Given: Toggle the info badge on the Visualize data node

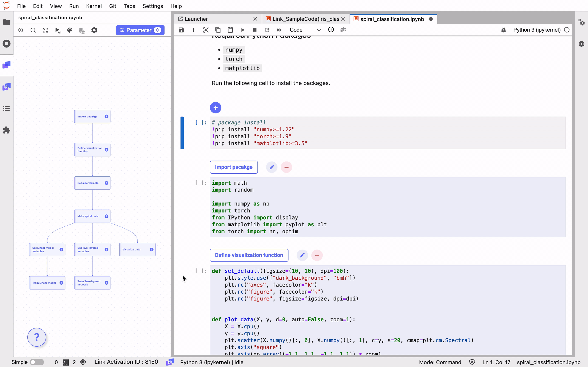Looking at the screenshot, I should click(152, 250).
